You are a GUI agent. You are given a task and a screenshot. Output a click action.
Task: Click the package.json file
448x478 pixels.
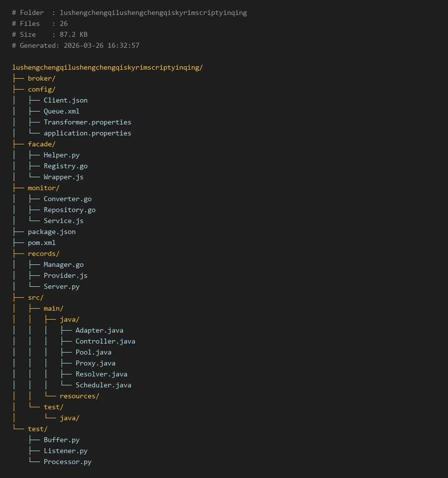coord(51,232)
